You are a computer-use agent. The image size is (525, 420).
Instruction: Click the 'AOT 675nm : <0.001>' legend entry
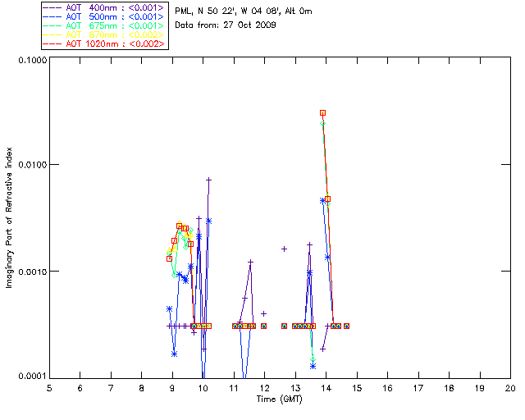pyautogui.click(x=103, y=25)
